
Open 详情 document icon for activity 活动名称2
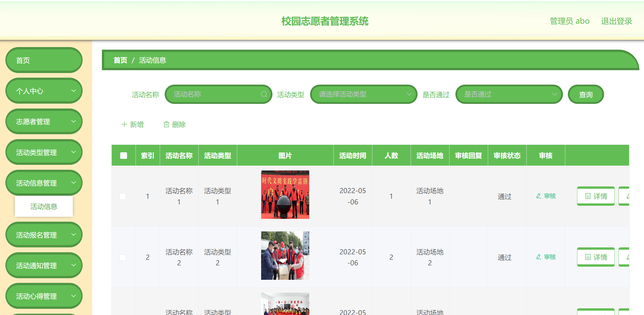[x=588, y=257]
